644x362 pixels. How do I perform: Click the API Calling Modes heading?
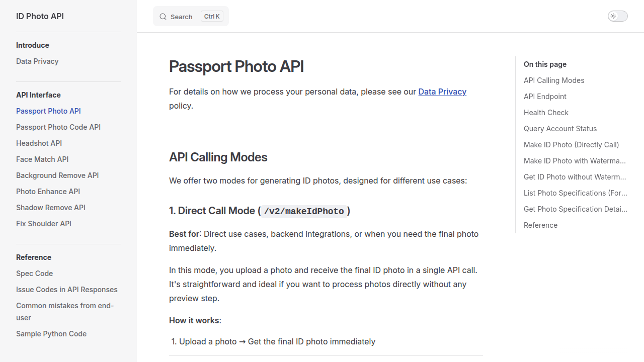pyautogui.click(x=218, y=157)
